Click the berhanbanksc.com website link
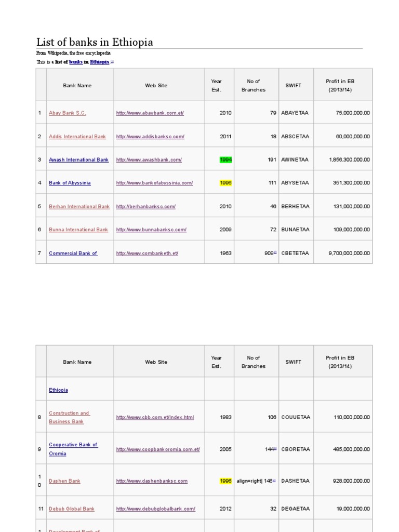The image size is (399, 532). pos(146,206)
